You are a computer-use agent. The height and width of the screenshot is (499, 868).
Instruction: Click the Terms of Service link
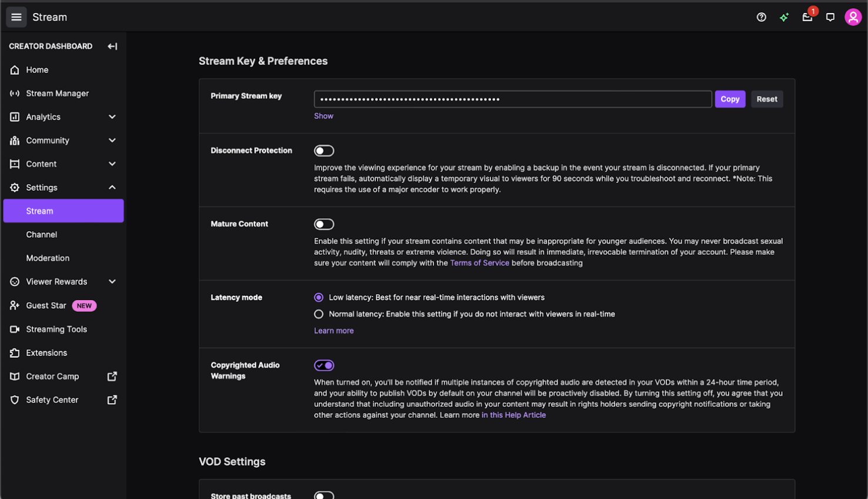(x=479, y=263)
